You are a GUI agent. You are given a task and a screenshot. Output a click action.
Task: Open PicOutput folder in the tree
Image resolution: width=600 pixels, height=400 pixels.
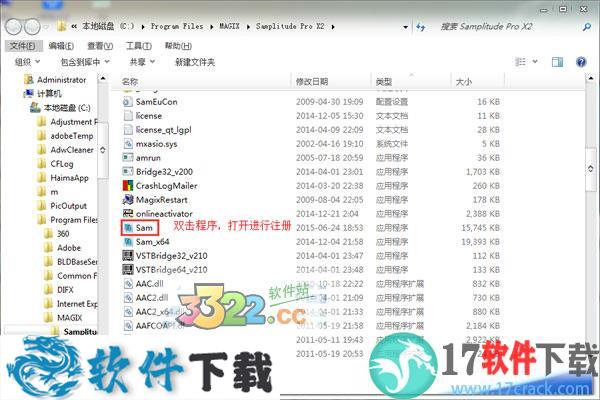[x=68, y=206]
